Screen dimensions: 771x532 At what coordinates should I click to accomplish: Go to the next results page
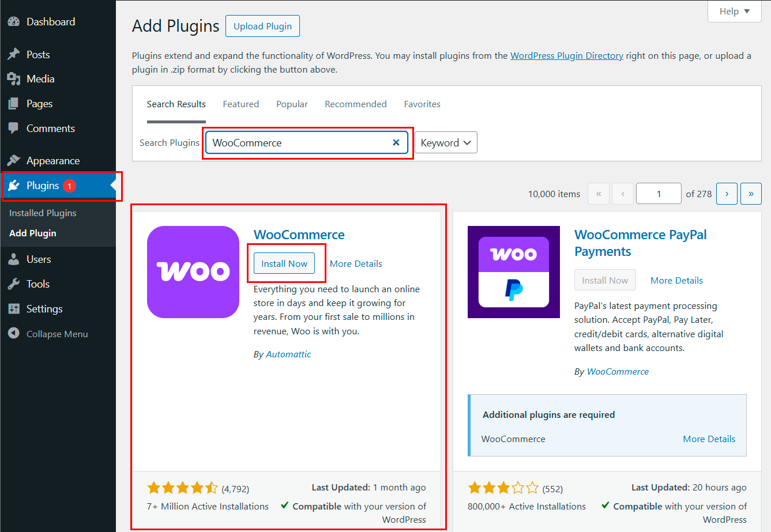[727, 194]
